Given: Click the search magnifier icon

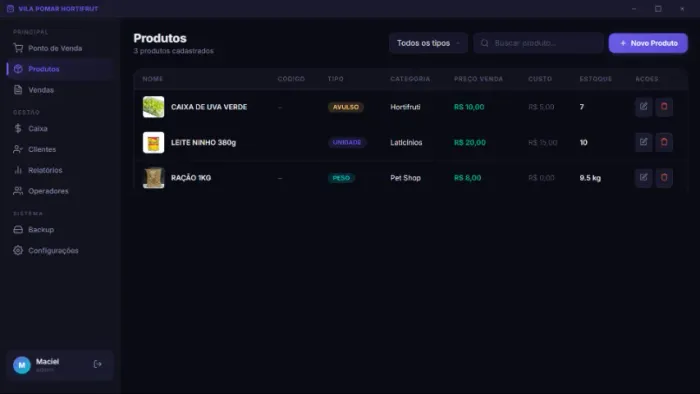Looking at the screenshot, I should pos(484,43).
